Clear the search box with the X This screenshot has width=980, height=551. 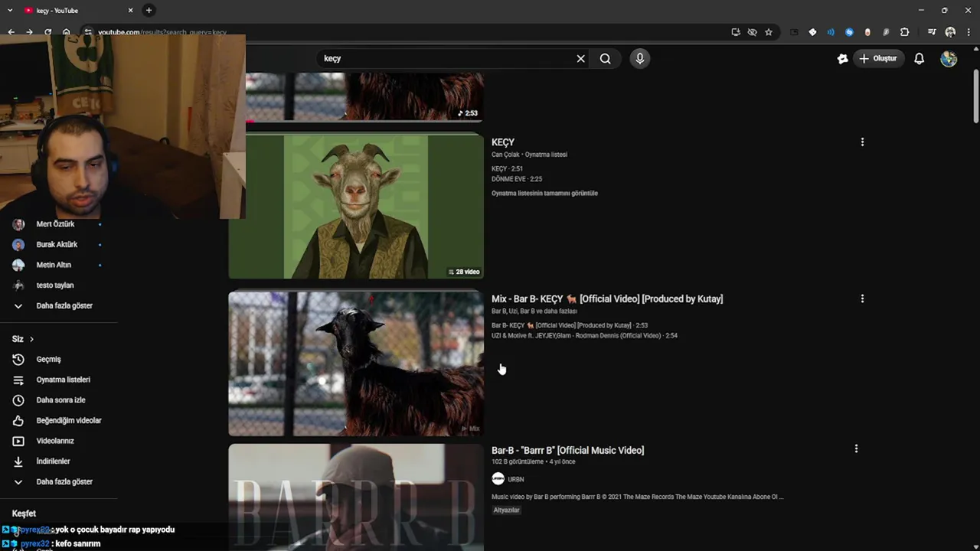[x=580, y=58]
